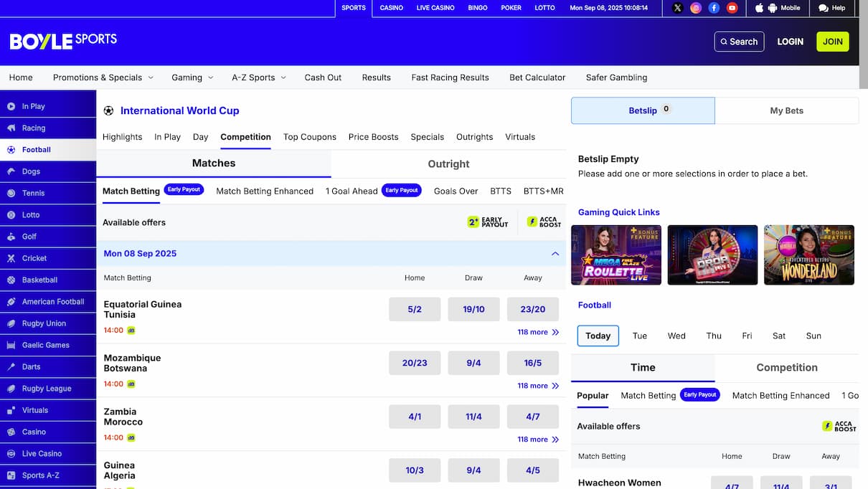Click the American Football sidebar icon
This screenshot has width=868, height=489.
(x=11, y=302)
